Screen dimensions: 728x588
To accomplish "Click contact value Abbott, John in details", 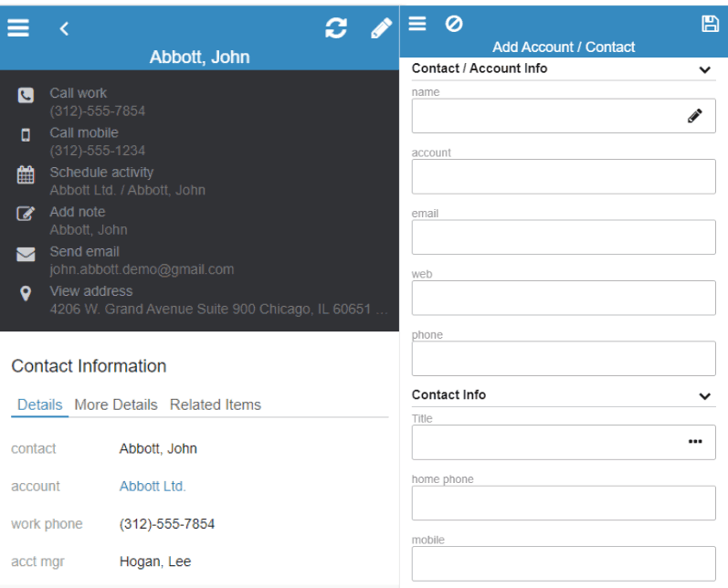I will (158, 448).
